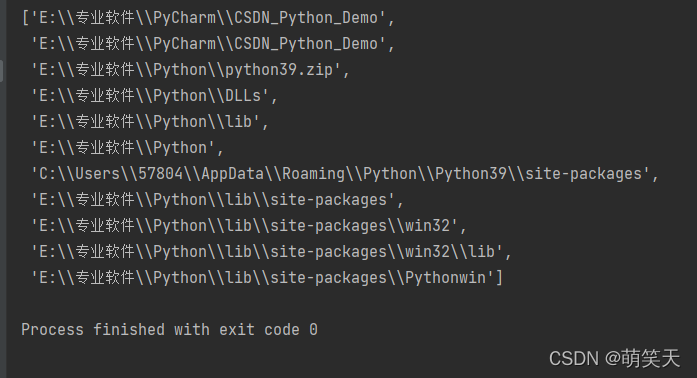Click the closing bracket after Pythonwin
The image size is (697, 378).
pos(499,278)
